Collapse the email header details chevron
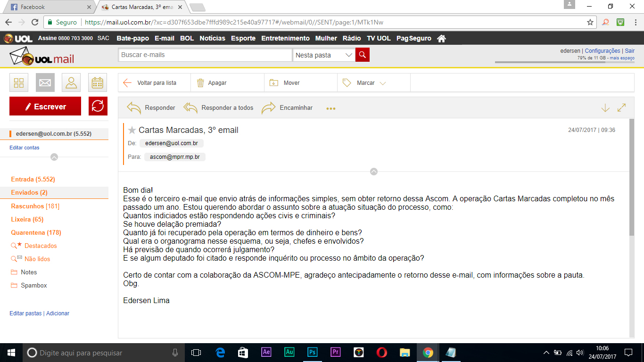 click(374, 172)
